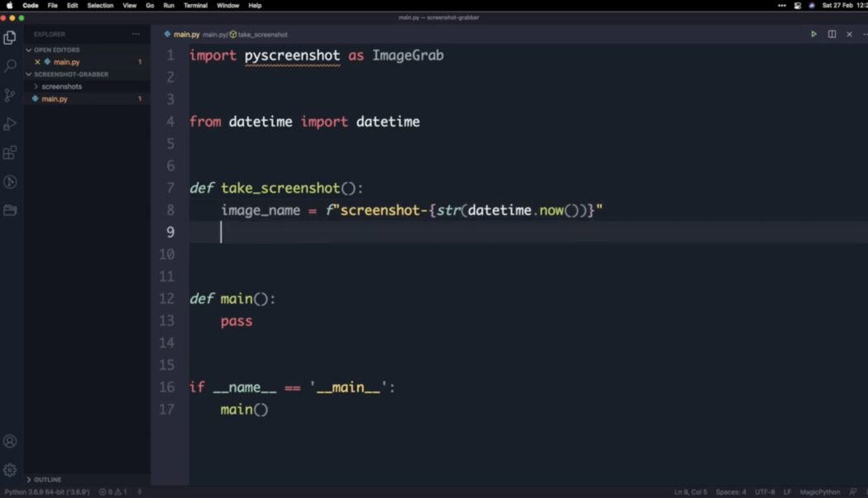Click Ln 9, Col 5 to go to line
The image size is (868, 498).
pos(691,491)
